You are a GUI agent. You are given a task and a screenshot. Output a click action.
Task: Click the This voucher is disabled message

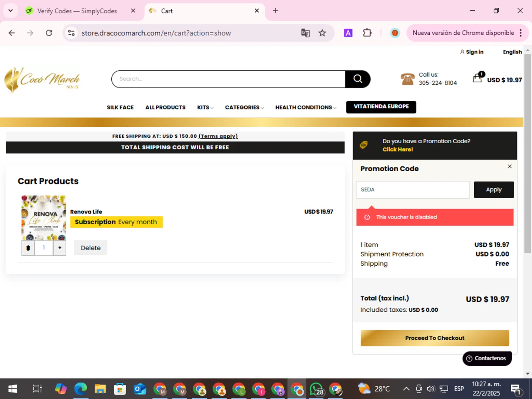point(435,217)
